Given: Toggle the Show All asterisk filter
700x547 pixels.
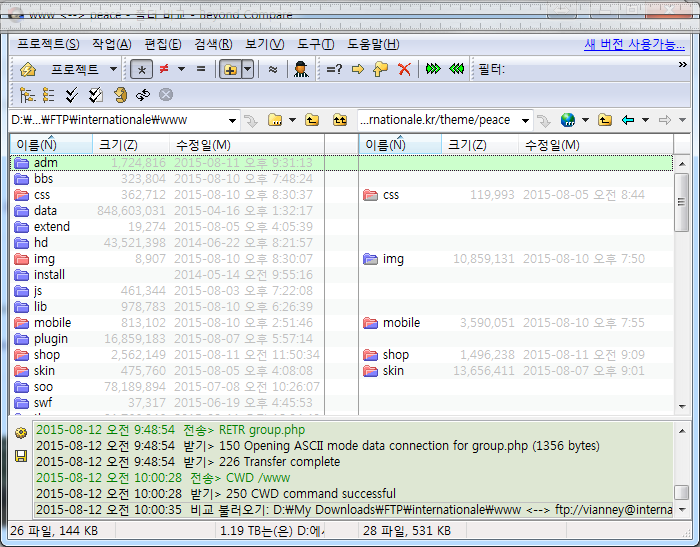Looking at the screenshot, I should 144,69.
